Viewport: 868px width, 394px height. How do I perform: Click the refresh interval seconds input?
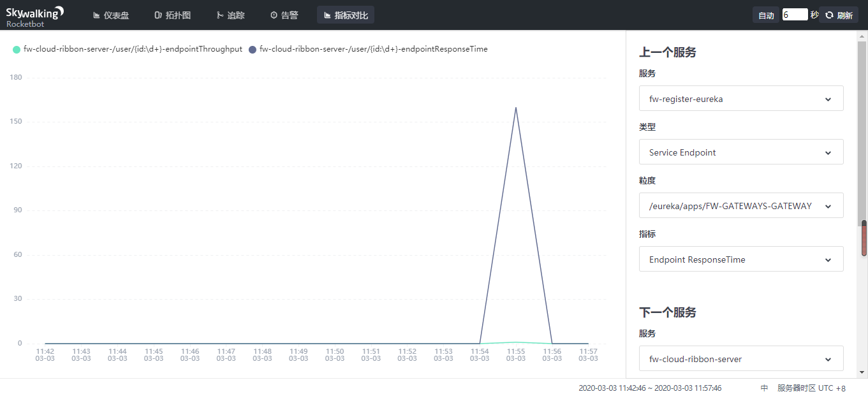pos(795,15)
